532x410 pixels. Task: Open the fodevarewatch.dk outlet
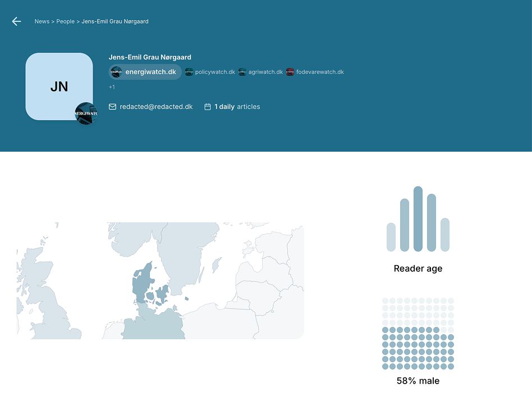click(315, 72)
